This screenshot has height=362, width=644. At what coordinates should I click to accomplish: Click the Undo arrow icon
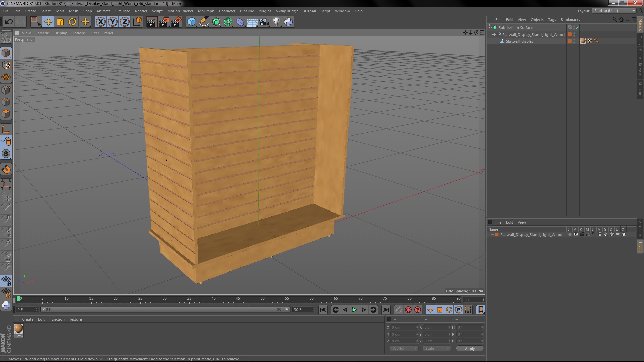tap(9, 22)
